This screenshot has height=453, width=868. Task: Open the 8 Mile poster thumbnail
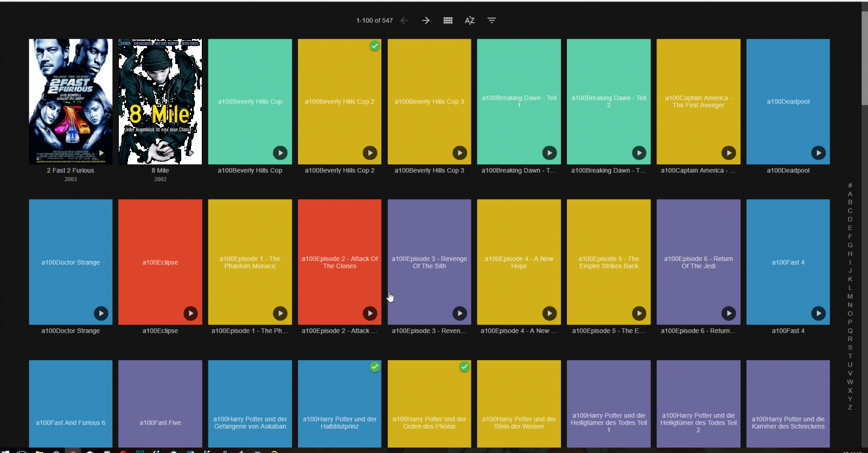pos(160,101)
